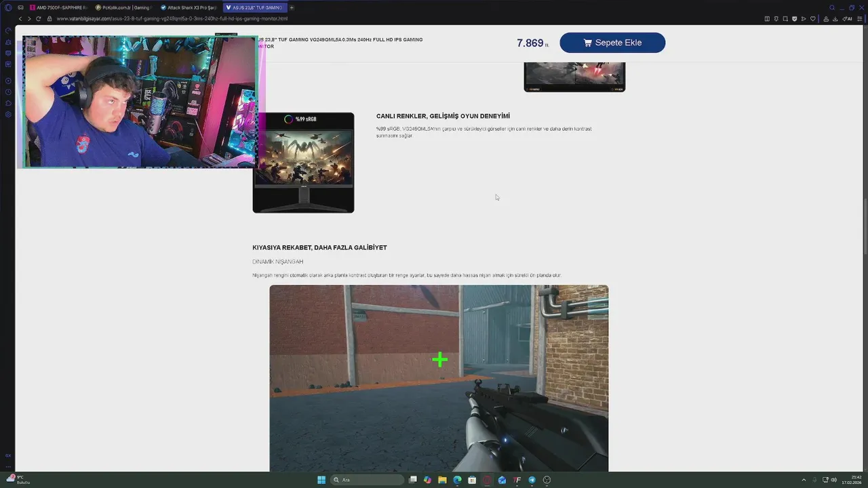Switch to PcKolik.com.tr Gaming tab
The width and height of the screenshot is (868, 488).
coord(124,7)
